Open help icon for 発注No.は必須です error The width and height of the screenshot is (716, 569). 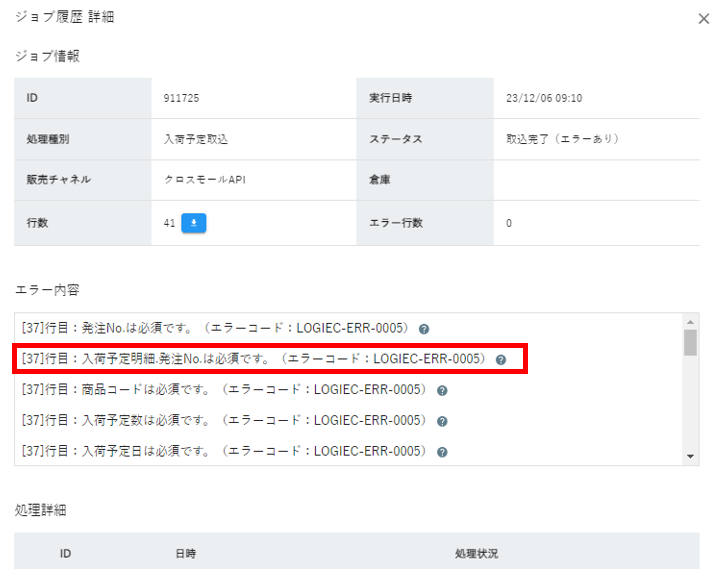[424, 329]
